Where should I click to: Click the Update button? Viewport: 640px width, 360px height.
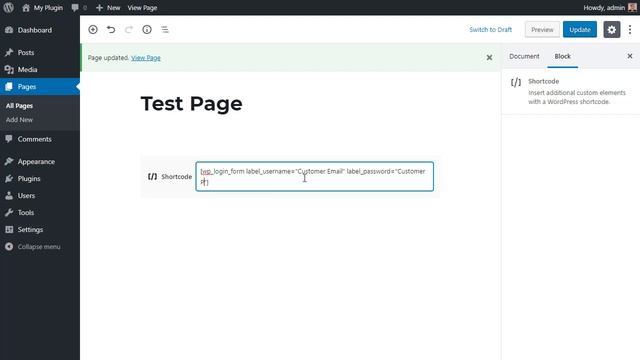[580, 30]
